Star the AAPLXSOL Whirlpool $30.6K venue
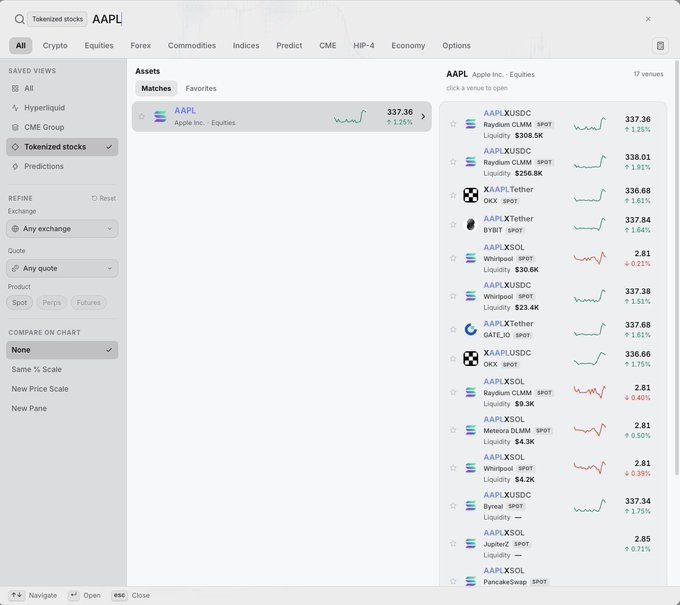Screen dimensions: 680x605 coord(453,258)
